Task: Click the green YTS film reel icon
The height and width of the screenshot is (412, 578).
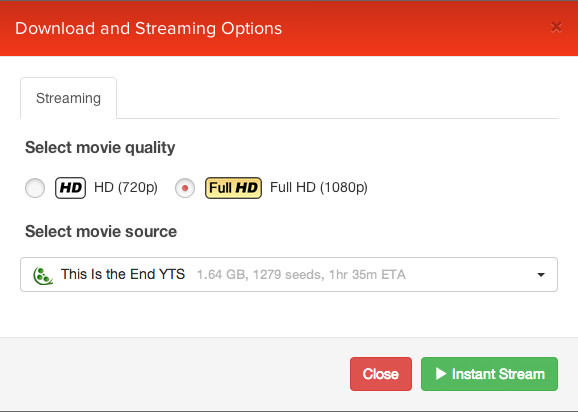Action: tap(43, 275)
